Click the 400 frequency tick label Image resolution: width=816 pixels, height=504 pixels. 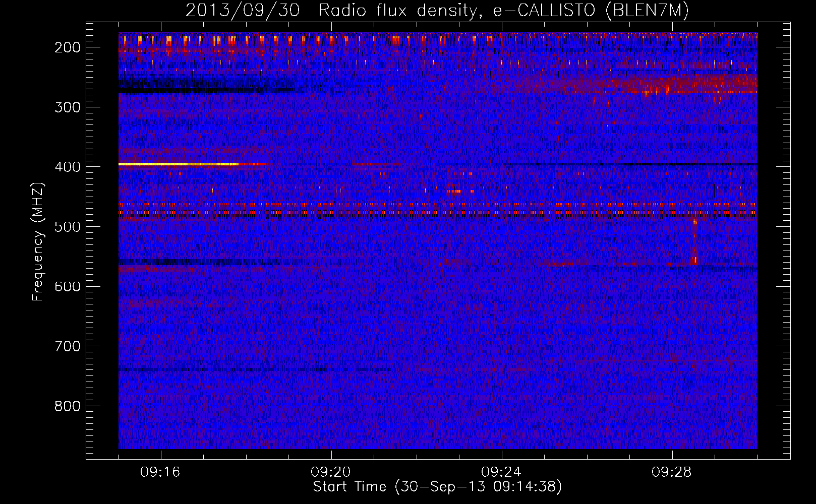pyautogui.click(x=67, y=167)
